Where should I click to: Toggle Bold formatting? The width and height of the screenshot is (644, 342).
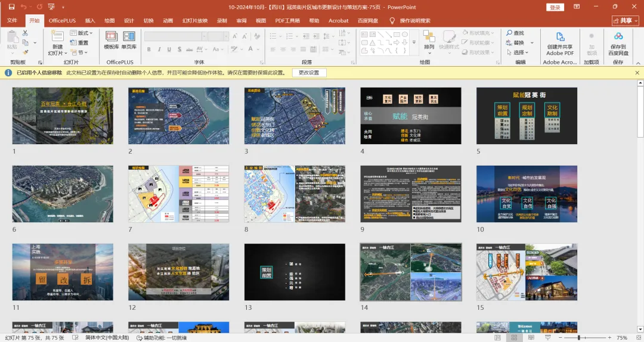point(148,49)
